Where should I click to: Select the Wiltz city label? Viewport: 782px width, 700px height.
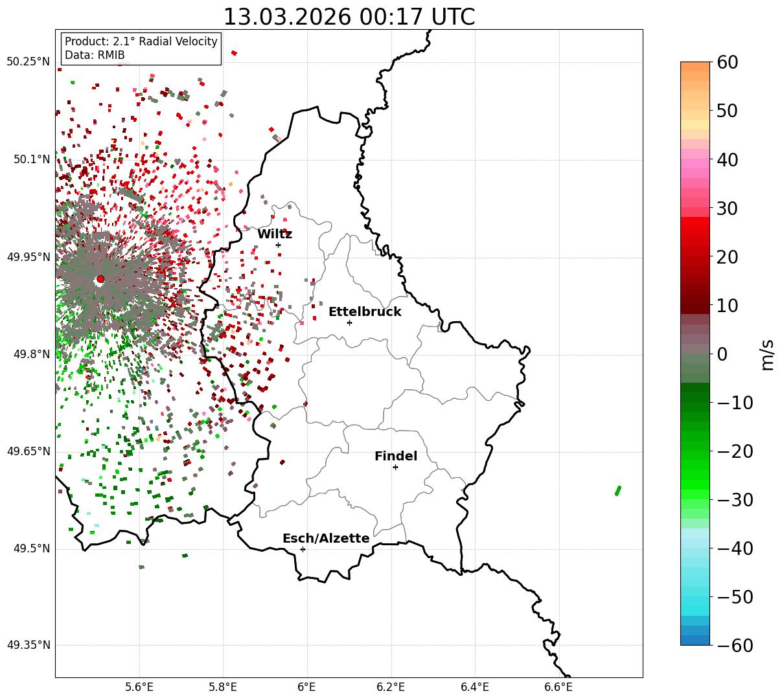point(275,234)
